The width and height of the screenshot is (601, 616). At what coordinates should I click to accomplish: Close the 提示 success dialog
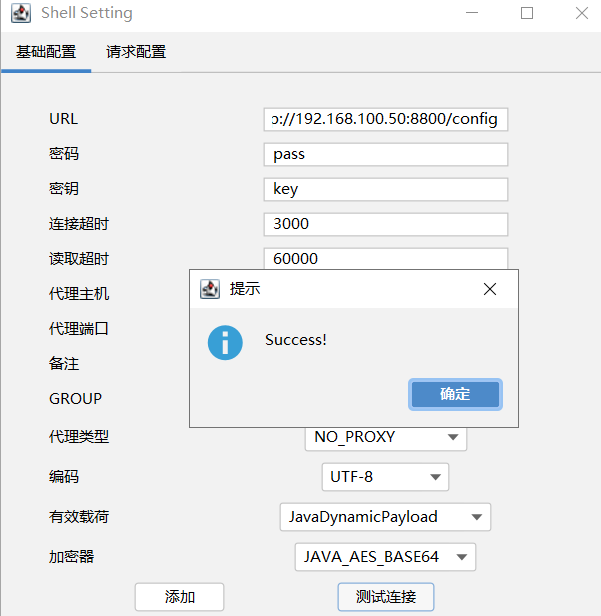(x=490, y=289)
